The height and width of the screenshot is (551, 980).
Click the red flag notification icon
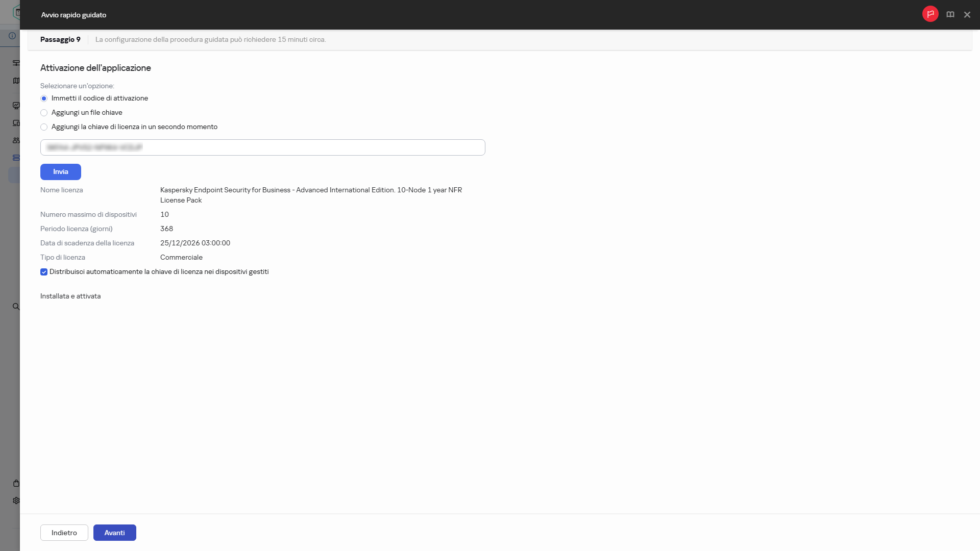coord(930,14)
